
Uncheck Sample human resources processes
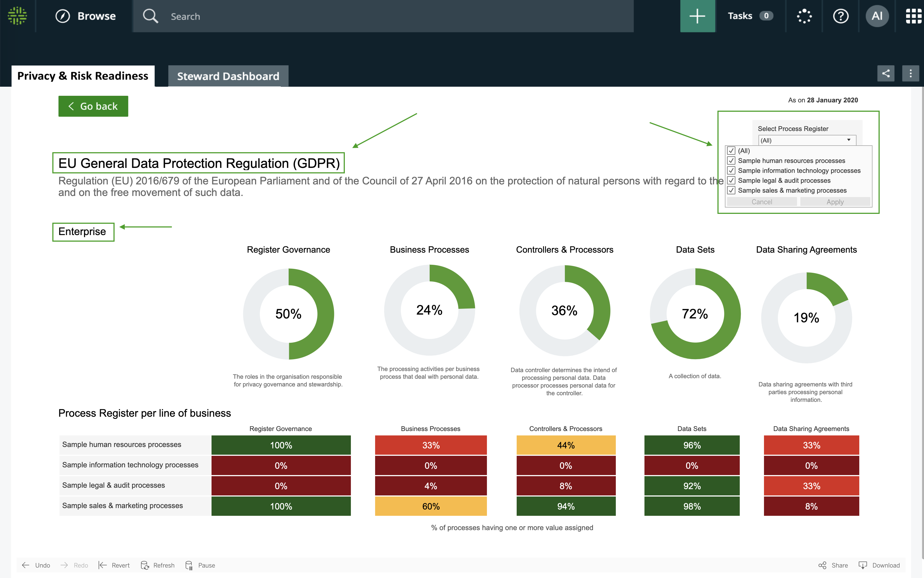coord(731,160)
